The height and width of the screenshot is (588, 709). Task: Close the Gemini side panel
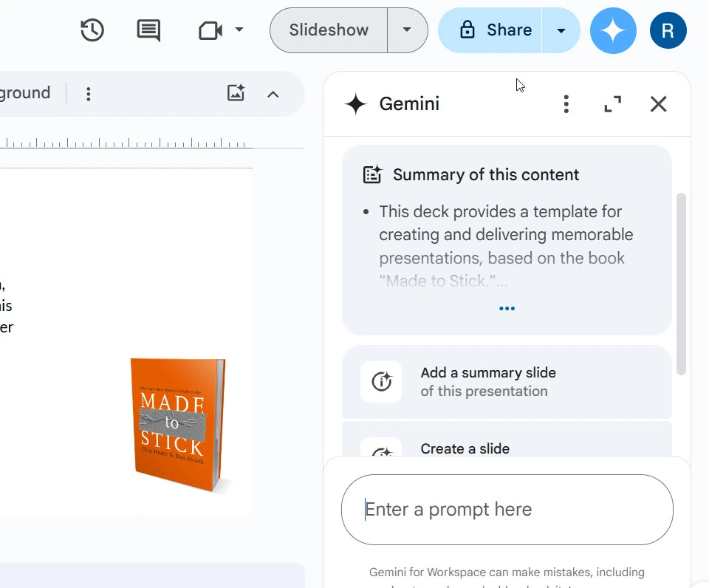658,104
